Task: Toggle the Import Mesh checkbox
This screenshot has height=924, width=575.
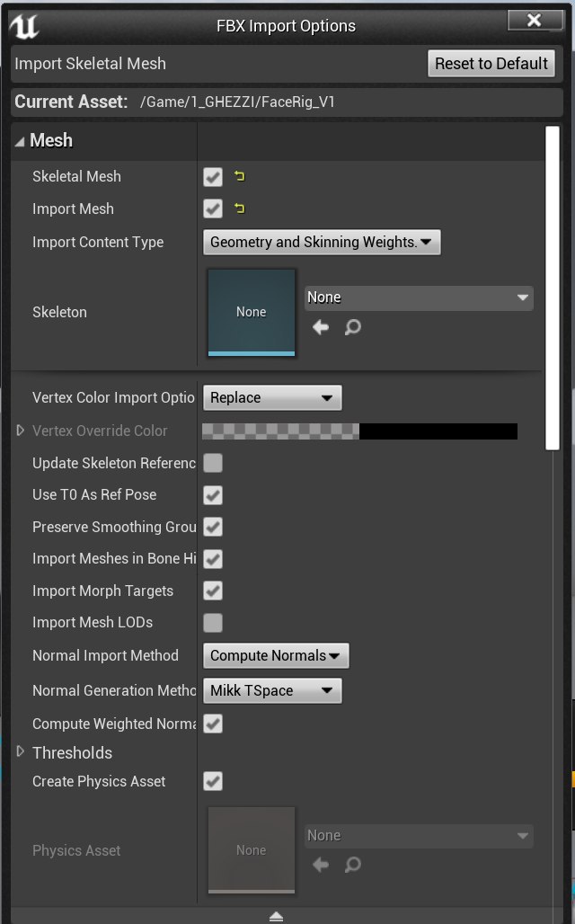Action: coord(213,209)
